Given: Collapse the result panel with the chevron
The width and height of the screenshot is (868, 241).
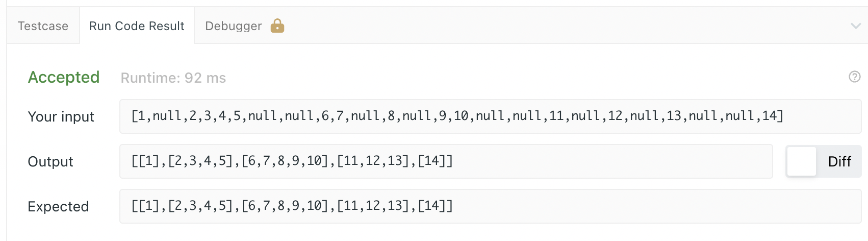Looking at the screenshot, I should (856, 26).
